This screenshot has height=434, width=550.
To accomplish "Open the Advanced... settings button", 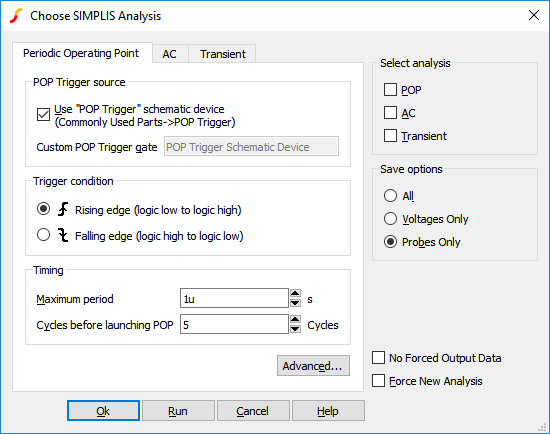I will coord(313,366).
